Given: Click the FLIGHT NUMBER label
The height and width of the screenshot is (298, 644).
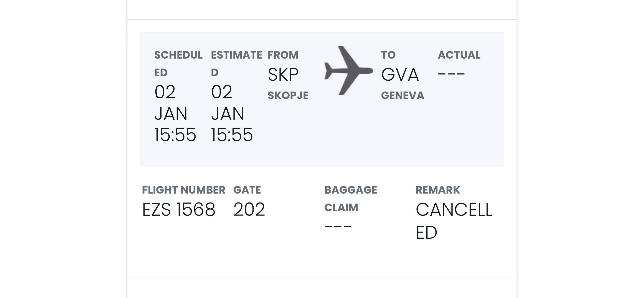Looking at the screenshot, I should click(x=183, y=190).
